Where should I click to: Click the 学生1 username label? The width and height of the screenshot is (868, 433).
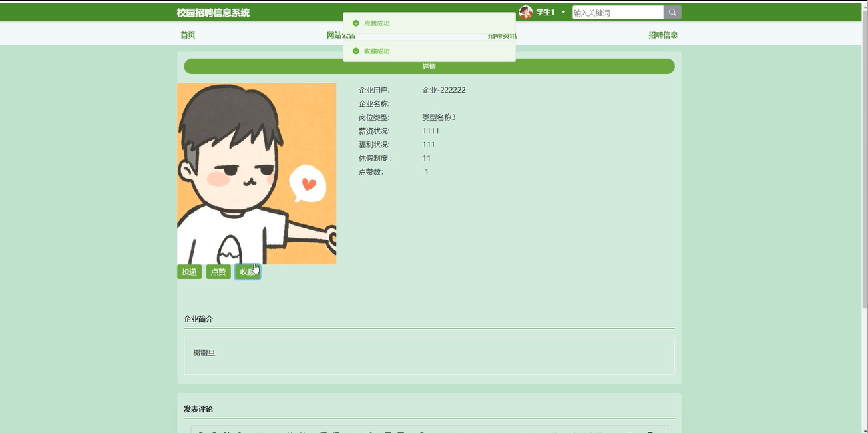click(545, 13)
